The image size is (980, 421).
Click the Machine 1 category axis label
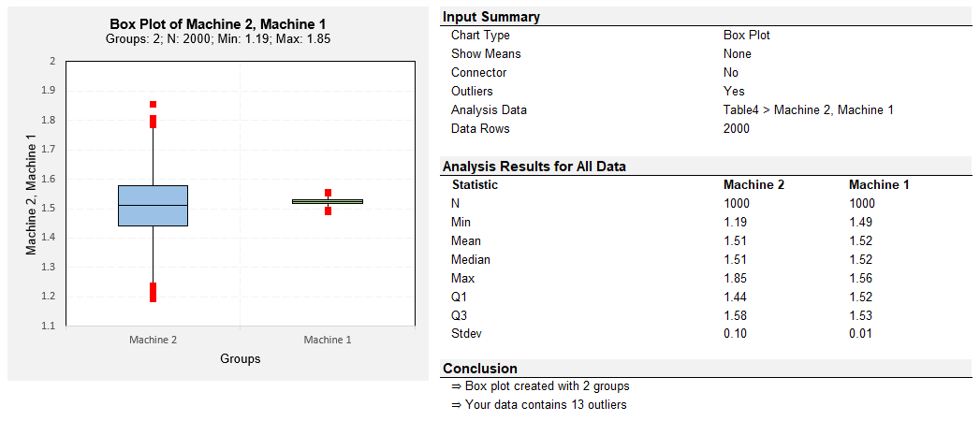328,340
